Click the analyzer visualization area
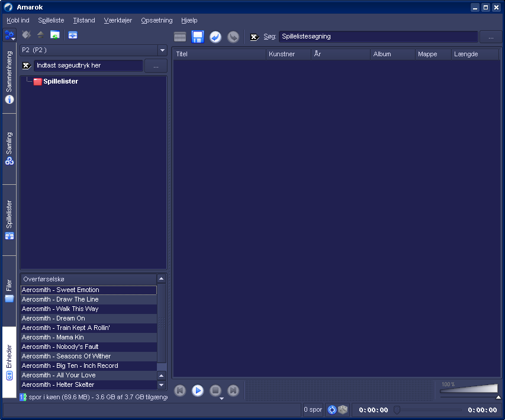The height and width of the screenshot is (420, 505). click(x=340, y=390)
